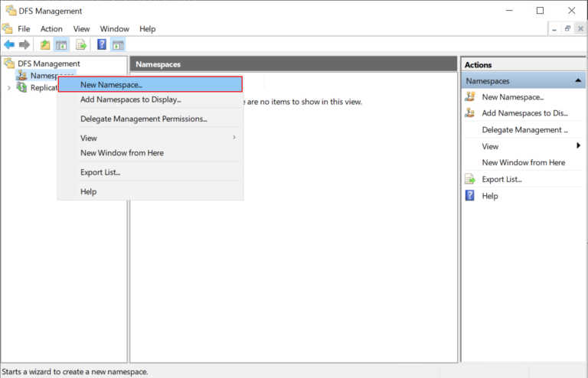Restore the inner MDI child window
588x378 pixels.
coord(567,28)
